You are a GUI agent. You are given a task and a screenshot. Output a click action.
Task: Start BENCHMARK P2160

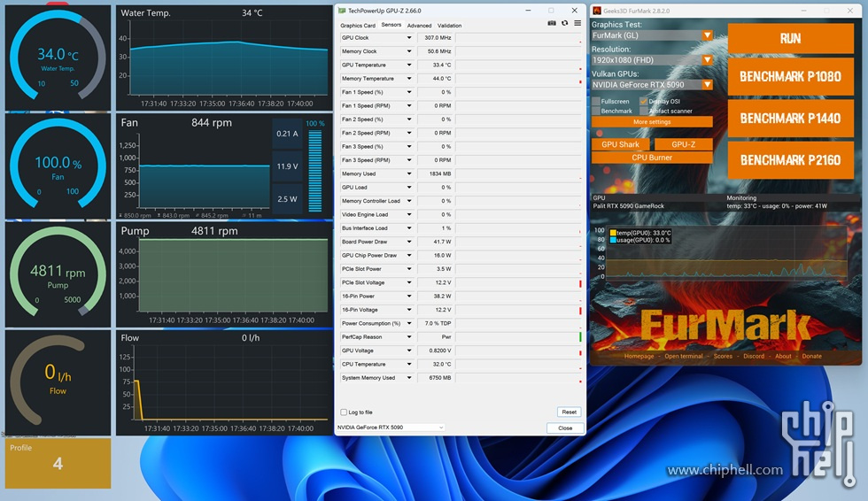[x=790, y=160]
